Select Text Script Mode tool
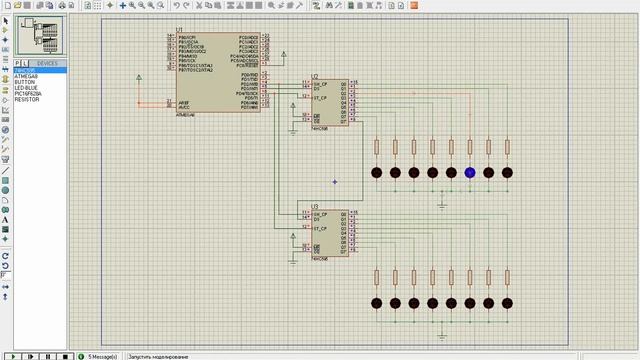The height and width of the screenshot is (360, 640). [5, 60]
